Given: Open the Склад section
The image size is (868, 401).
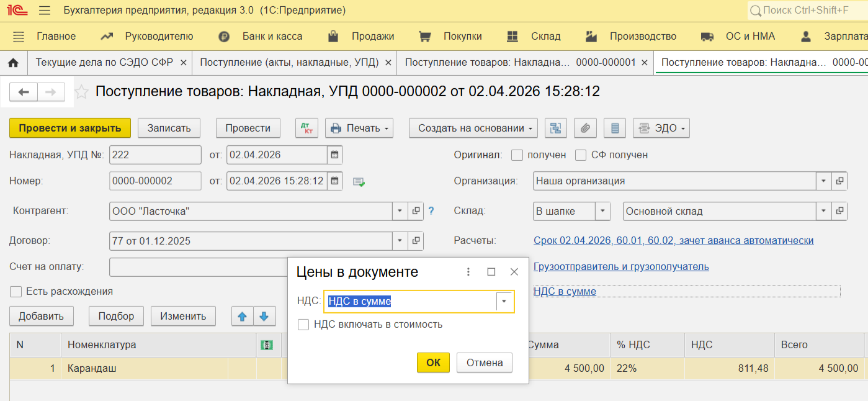Looking at the screenshot, I should coord(546,37).
